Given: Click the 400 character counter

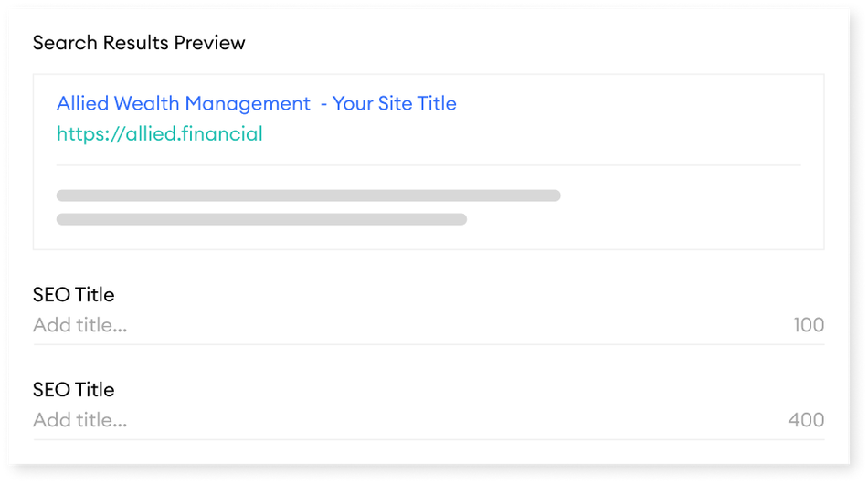Looking at the screenshot, I should tap(806, 420).
